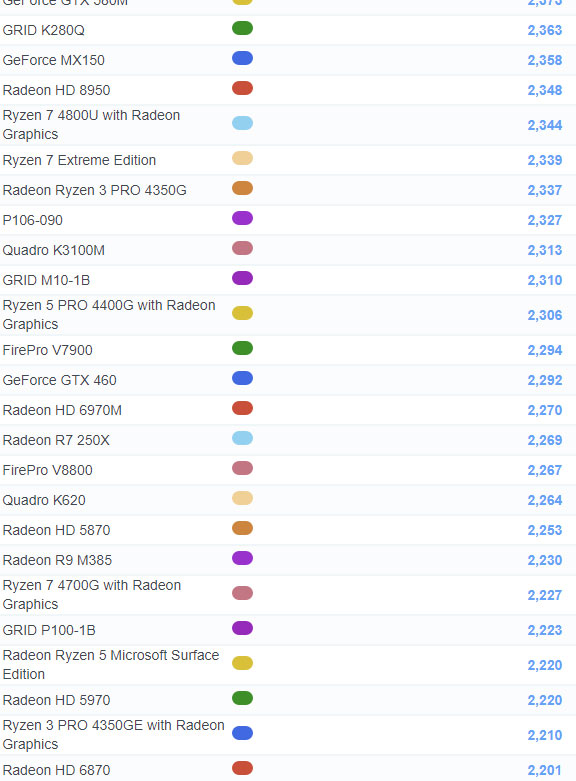Open the Radeon HD 5970 entry
The width and height of the screenshot is (576, 781).
[x=56, y=700]
